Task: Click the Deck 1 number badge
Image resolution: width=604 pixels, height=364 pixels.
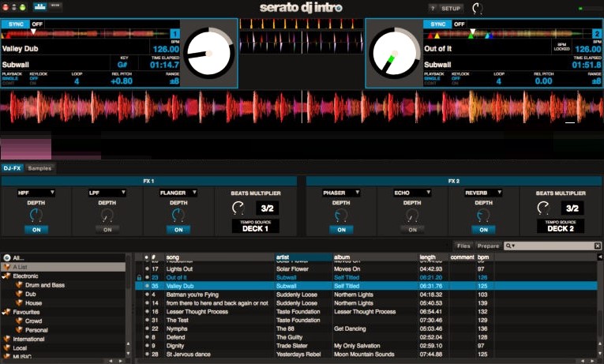Action: (174, 33)
